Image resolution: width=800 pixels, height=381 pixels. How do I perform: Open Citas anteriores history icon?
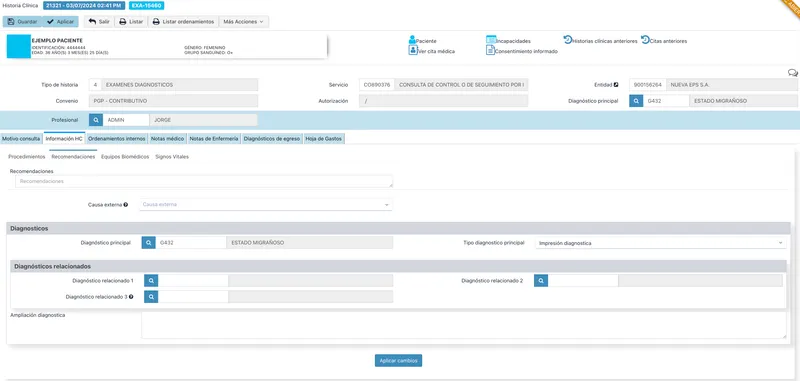[645, 39]
